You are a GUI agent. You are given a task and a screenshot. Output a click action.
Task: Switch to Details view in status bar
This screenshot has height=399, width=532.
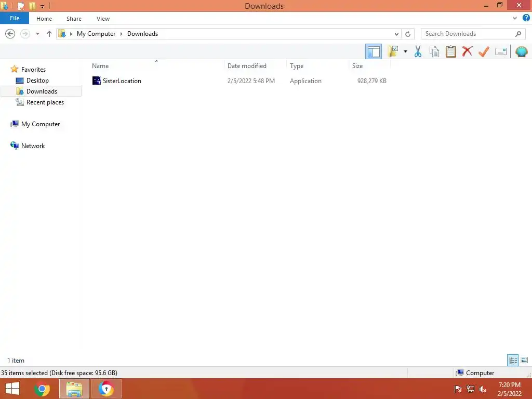(x=513, y=360)
